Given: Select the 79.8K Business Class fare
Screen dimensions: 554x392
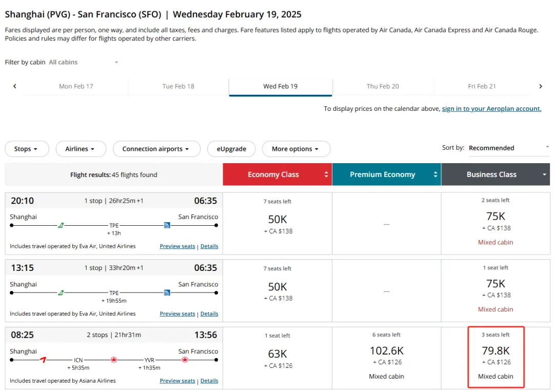Looking at the screenshot, I should 495,356.
